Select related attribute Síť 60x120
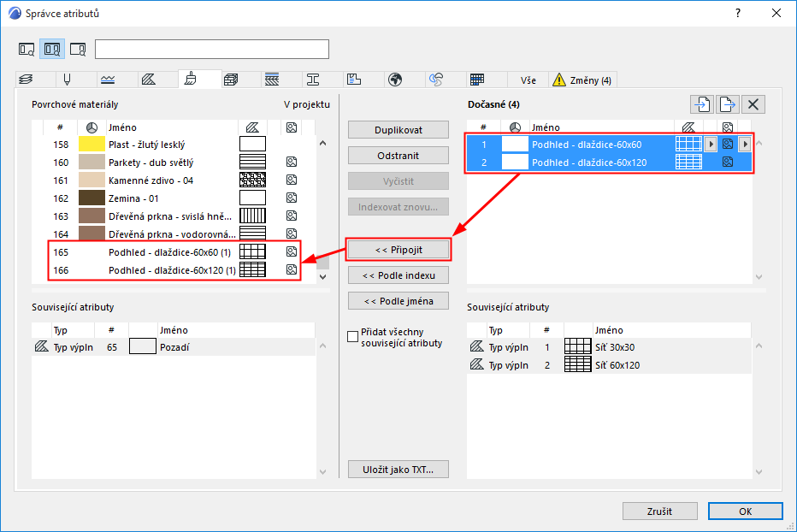797x532 pixels. 609,365
